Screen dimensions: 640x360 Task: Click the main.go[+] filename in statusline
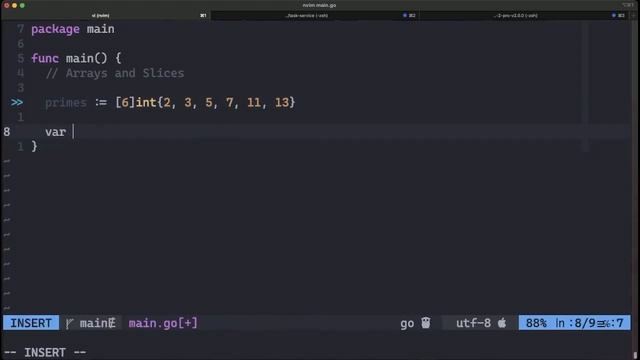pos(163,323)
